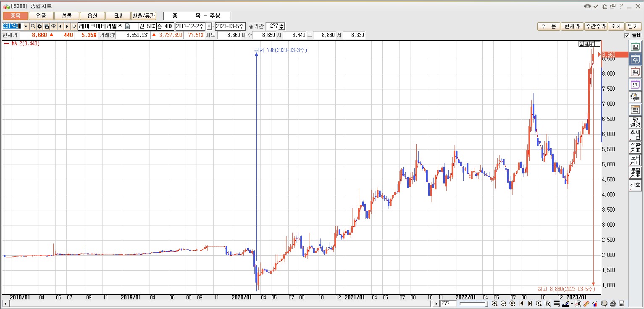This screenshot has width=644, height=309.
Task: Click the zoom out magnifier icon
Action: click(503, 304)
